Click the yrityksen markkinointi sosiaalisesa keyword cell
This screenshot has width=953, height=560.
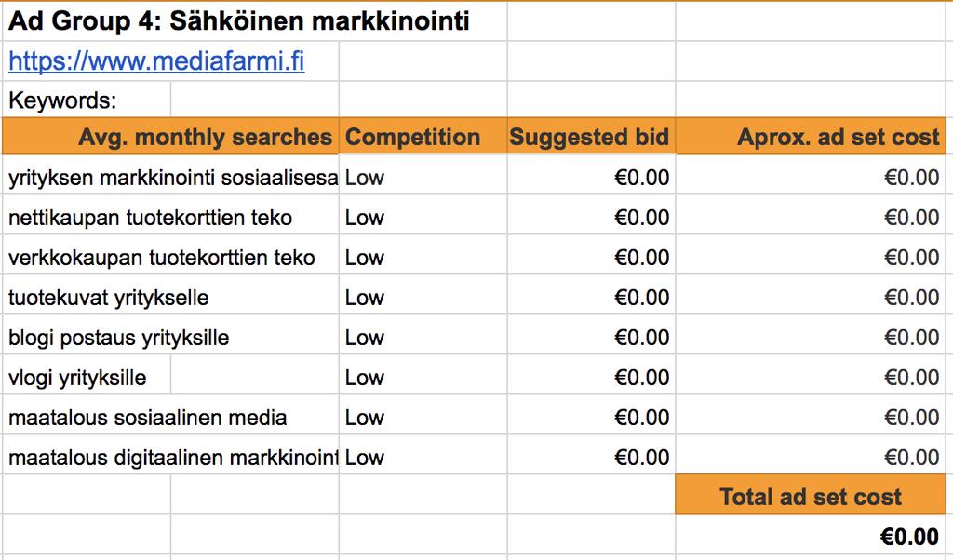[171, 178]
